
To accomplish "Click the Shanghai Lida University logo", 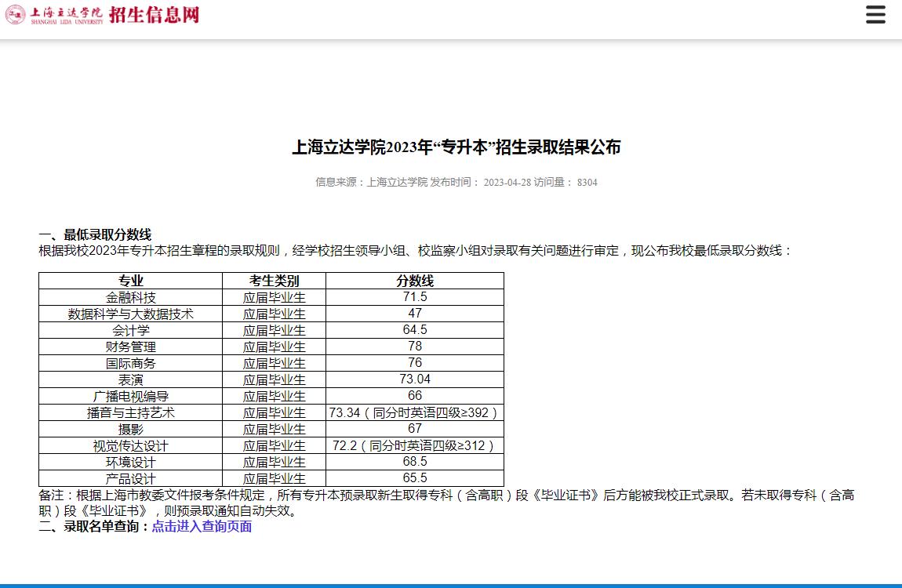I will tap(54, 15).
